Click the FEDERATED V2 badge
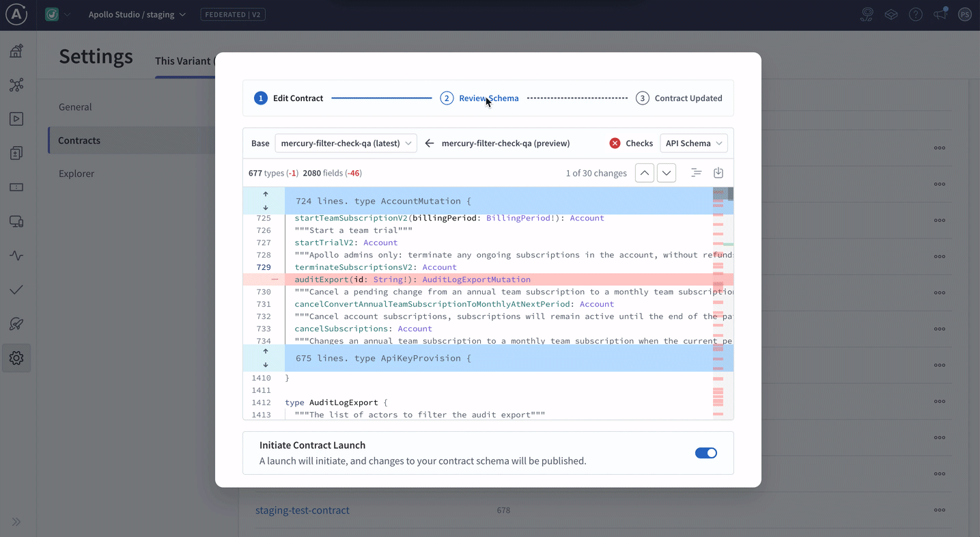The image size is (980, 537). tap(233, 14)
